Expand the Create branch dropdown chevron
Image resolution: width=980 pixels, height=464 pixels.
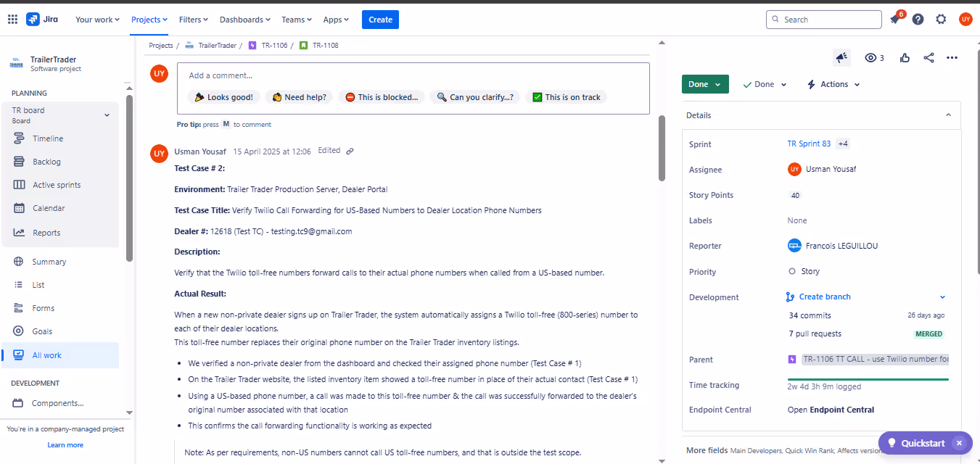[x=943, y=297]
